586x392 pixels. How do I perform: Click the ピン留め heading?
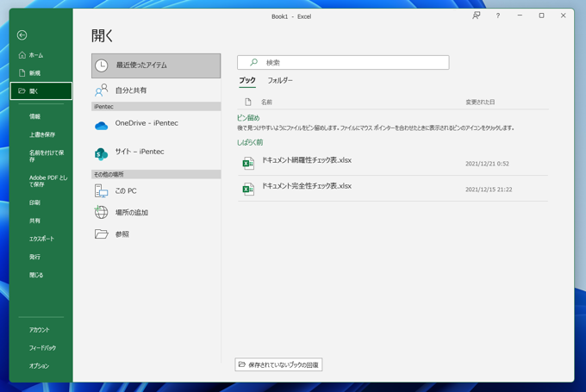(x=248, y=118)
